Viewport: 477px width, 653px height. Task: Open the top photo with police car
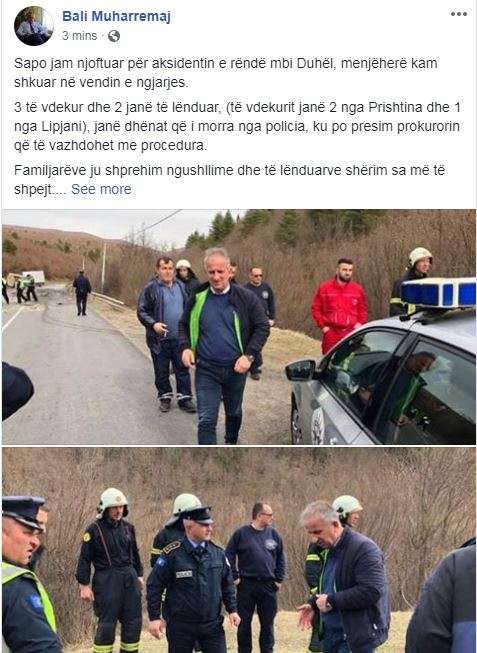(239, 327)
